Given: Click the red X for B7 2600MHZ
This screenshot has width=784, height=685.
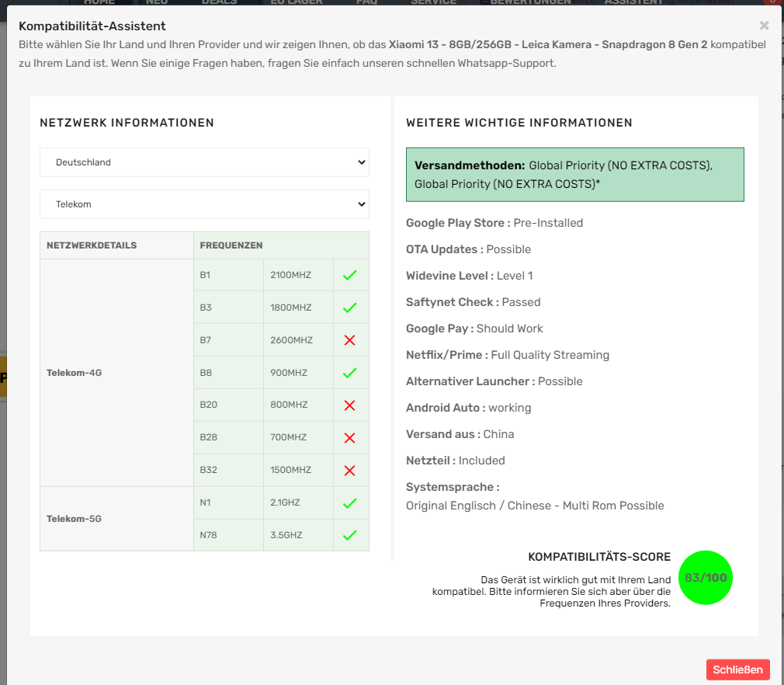Looking at the screenshot, I should (x=349, y=340).
